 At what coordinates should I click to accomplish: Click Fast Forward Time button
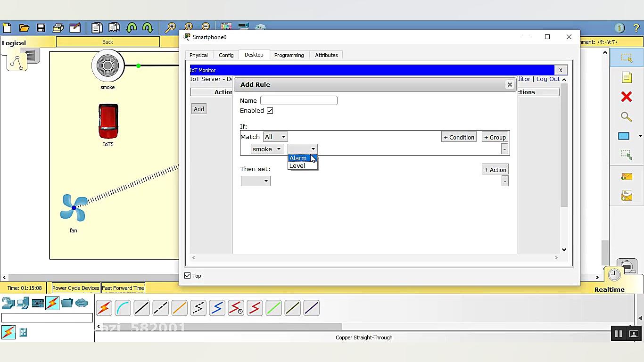pos(123,288)
